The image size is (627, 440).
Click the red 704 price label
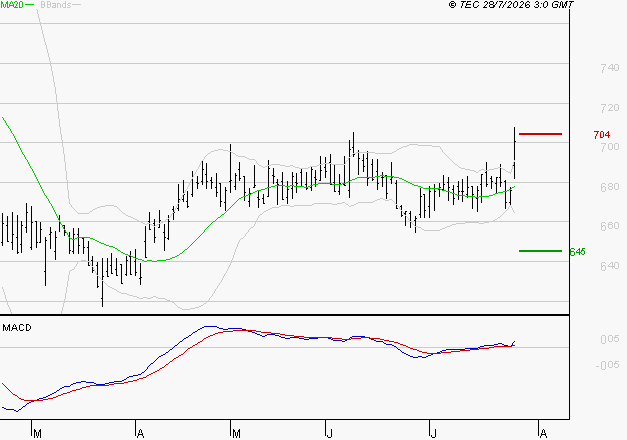point(602,135)
